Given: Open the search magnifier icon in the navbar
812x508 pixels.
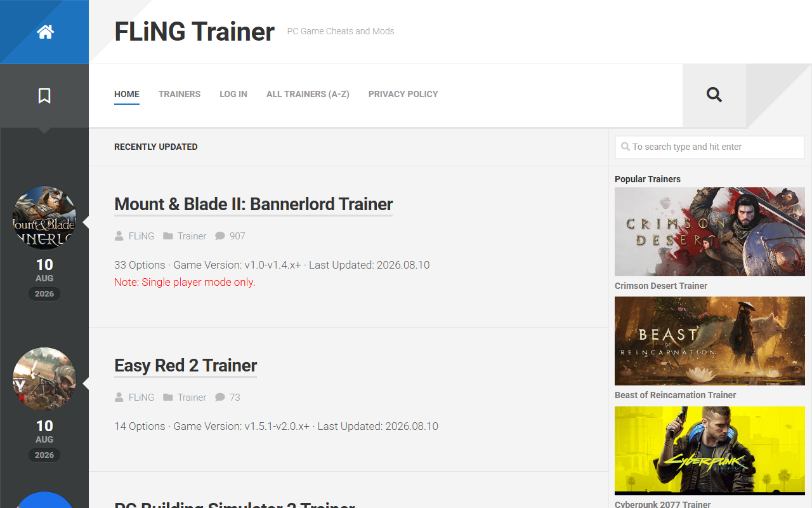Looking at the screenshot, I should click(714, 95).
